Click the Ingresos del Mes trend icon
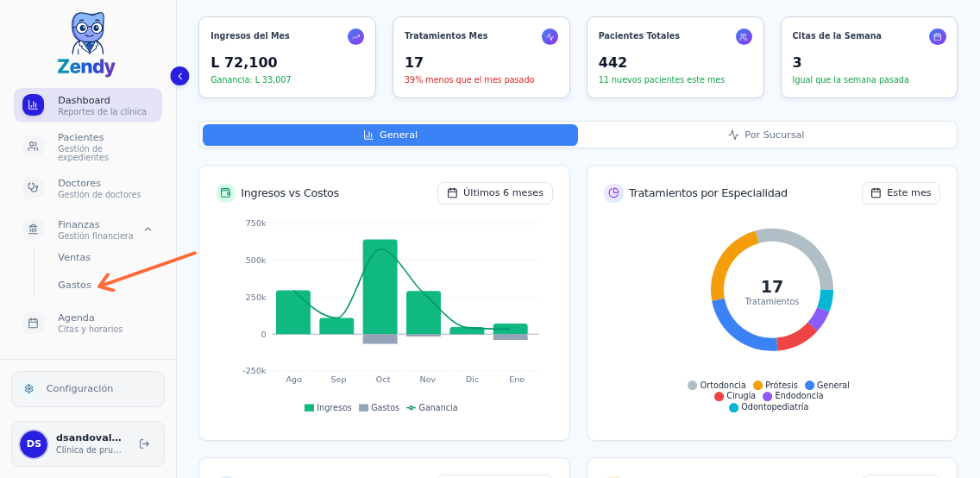The width and height of the screenshot is (980, 478). (355, 36)
